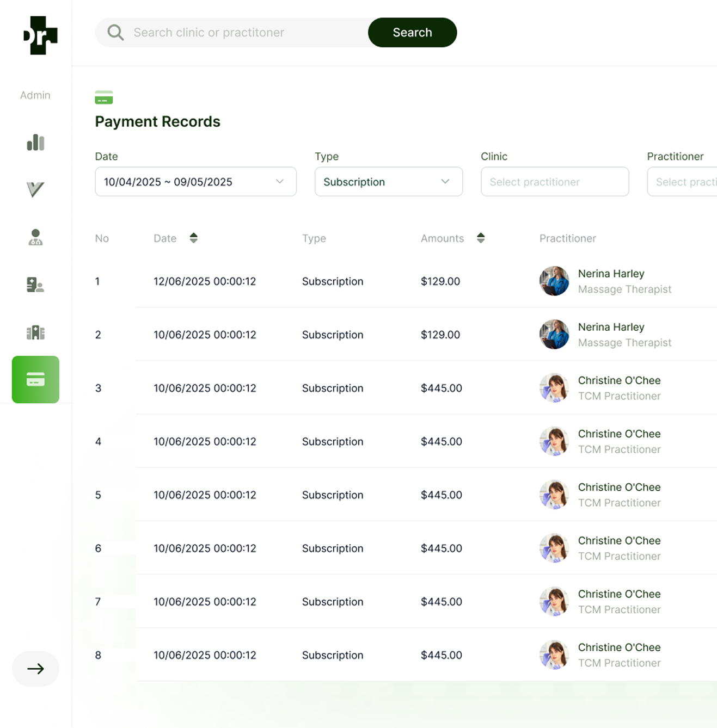
Task: Click the $445.00 amount in row 5
Action: click(442, 495)
